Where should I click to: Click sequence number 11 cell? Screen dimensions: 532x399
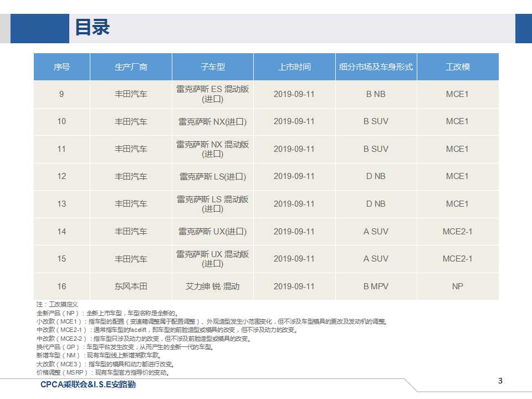(x=62, y=149)
